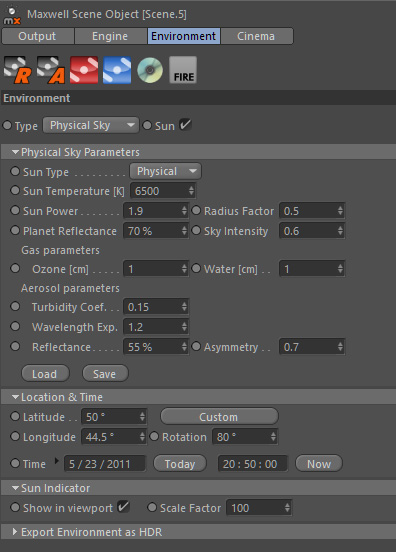
Task: Click the Radius Factor value field
Action: (312, 211)
